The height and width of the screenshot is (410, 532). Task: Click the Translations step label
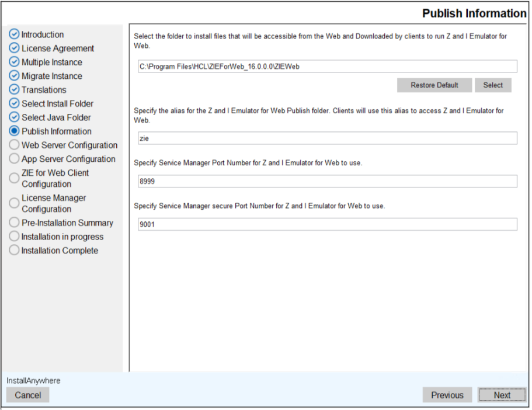(44, 89)
